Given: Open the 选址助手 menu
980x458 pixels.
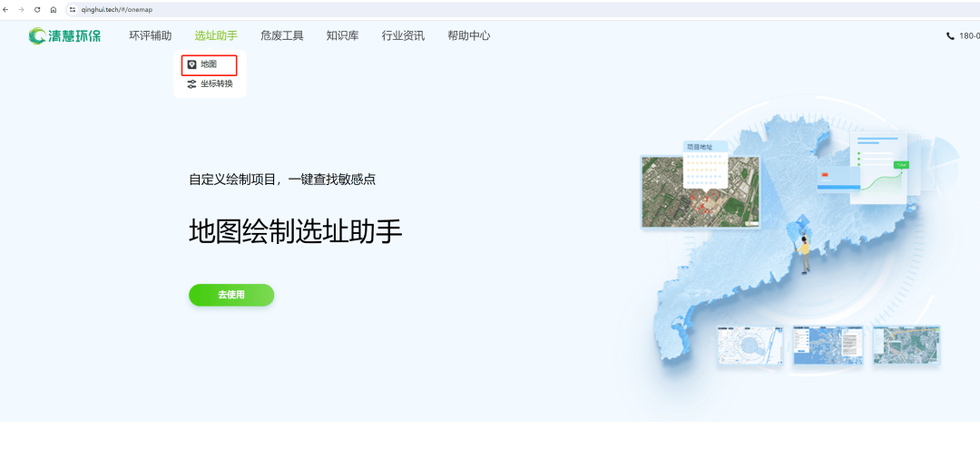Looking at the screenshot, I should pos(216,35).
